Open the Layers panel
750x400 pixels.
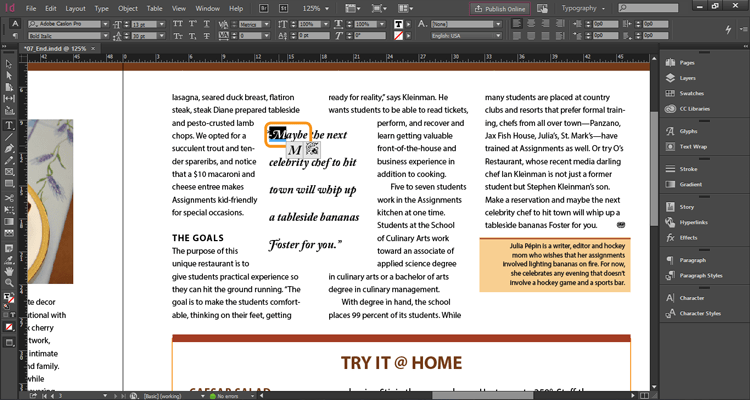[687, 78]
